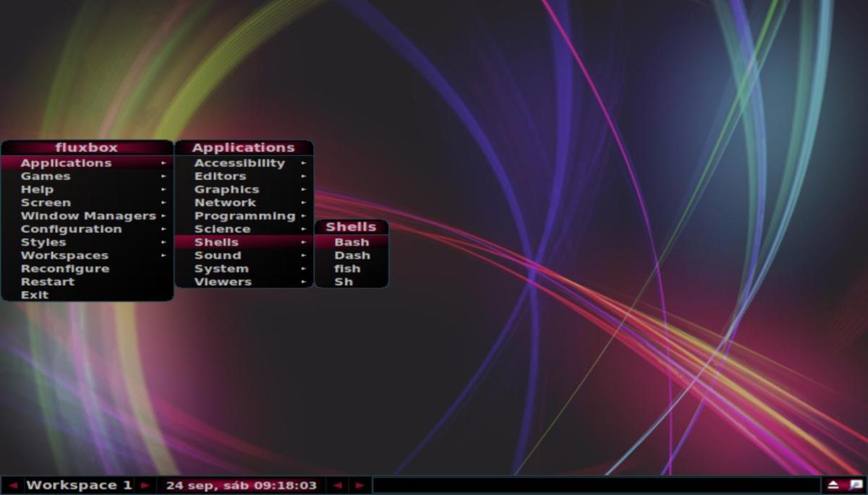Click the eject icon in system tray
This screenshot has height=495, width=868.
[833, 485]
